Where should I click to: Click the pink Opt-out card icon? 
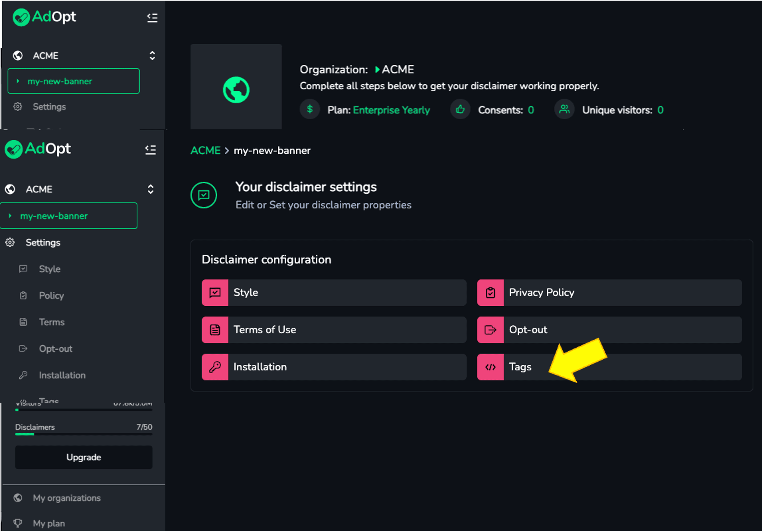coord(491,330)
